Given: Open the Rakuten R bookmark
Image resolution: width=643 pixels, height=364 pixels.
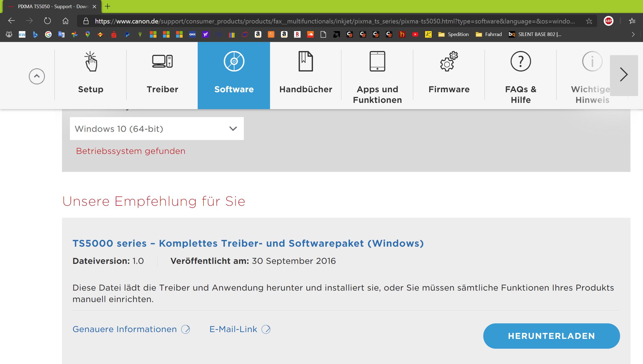Looking at the screenshot, I should 297,34.
